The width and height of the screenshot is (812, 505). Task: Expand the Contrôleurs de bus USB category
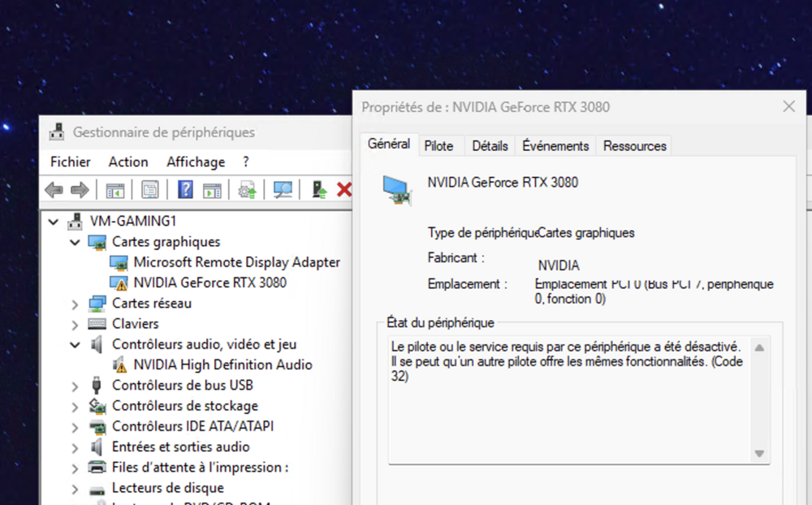pos(75,387)
